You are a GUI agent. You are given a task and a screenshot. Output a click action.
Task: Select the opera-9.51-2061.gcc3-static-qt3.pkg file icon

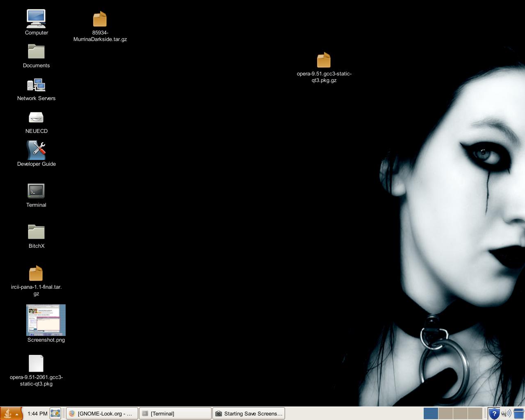36,363
